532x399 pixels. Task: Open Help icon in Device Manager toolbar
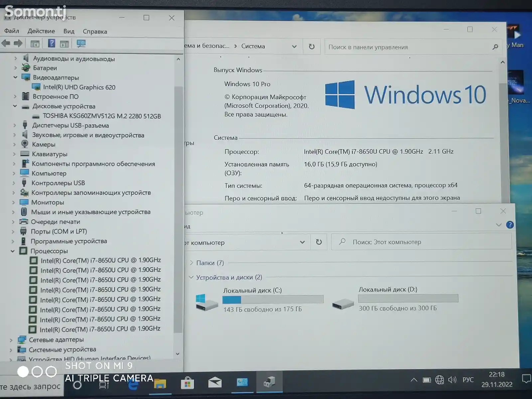52,43
